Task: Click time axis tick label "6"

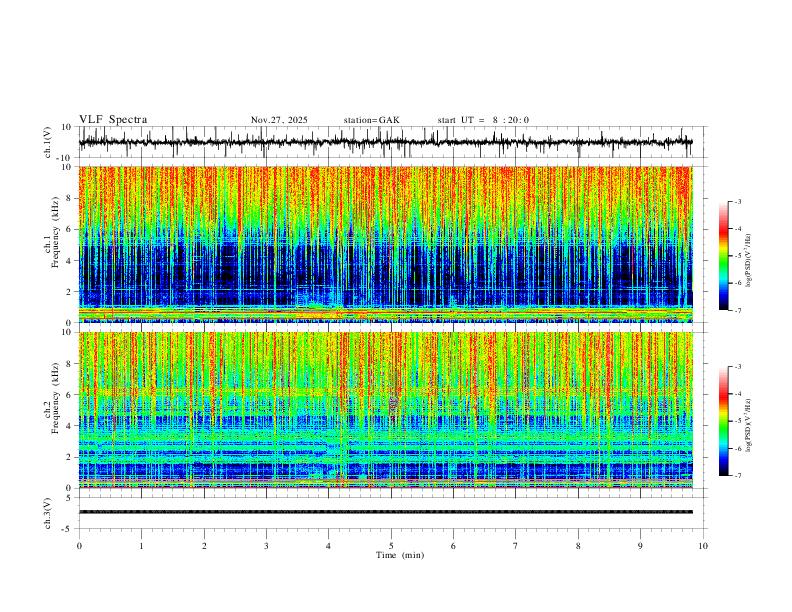Action: coord(454,546)
